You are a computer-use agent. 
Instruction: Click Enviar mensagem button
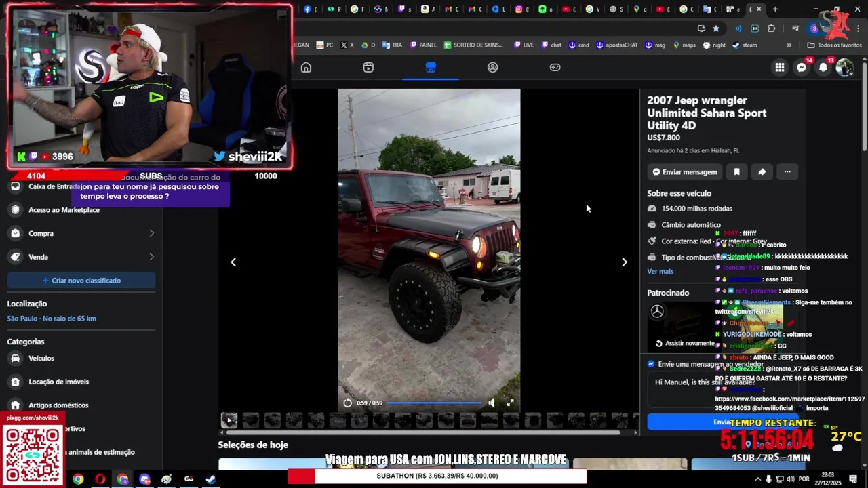[684, 171]
